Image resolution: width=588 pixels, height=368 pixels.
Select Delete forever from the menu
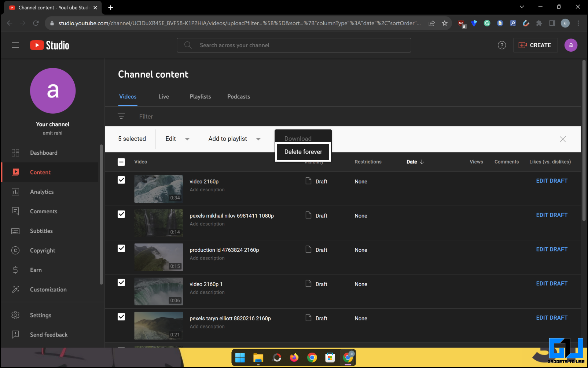click(x=303, y=152)
